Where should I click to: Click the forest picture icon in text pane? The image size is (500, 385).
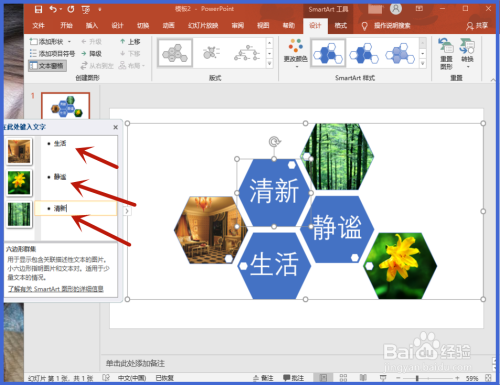coord(19,214)
